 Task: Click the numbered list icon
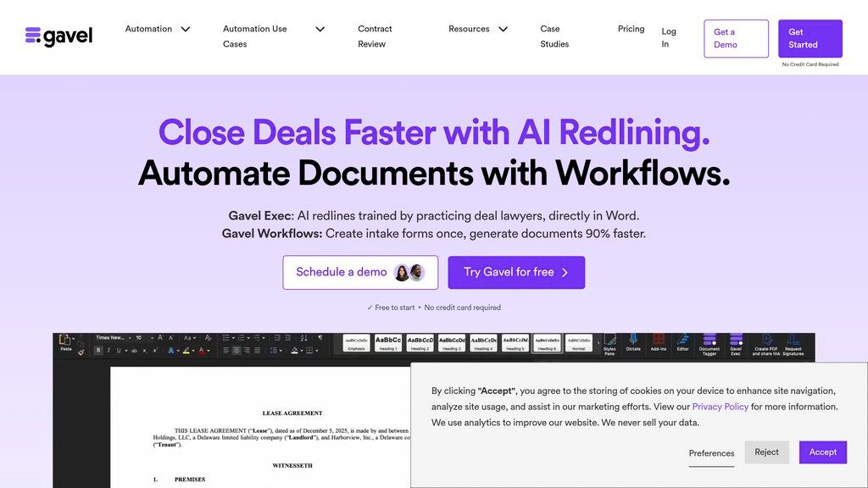242,338
